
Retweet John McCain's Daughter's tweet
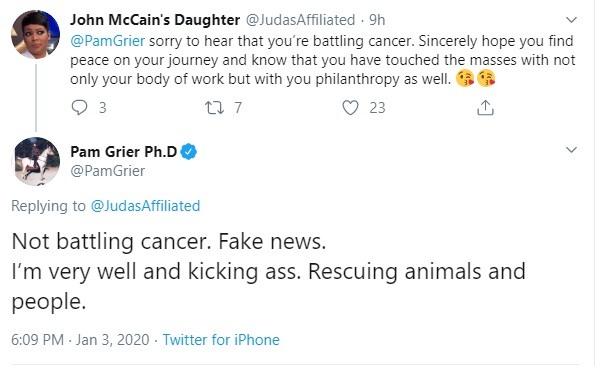click(214, 108)
